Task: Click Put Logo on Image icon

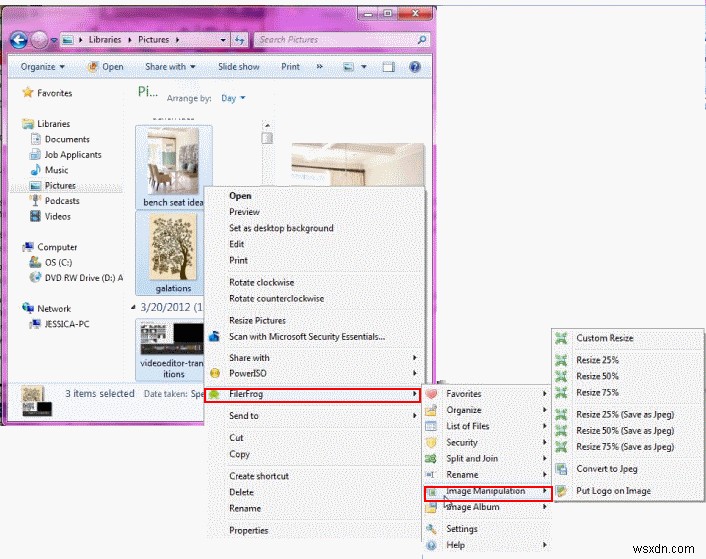Action: [x=561, y=491]
